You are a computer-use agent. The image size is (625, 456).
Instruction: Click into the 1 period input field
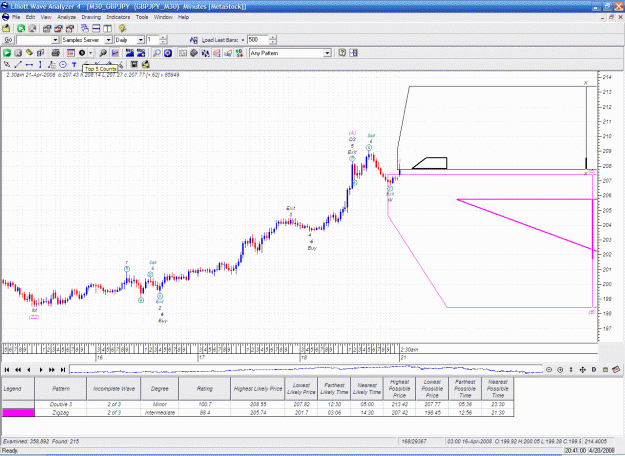(153, 40)
